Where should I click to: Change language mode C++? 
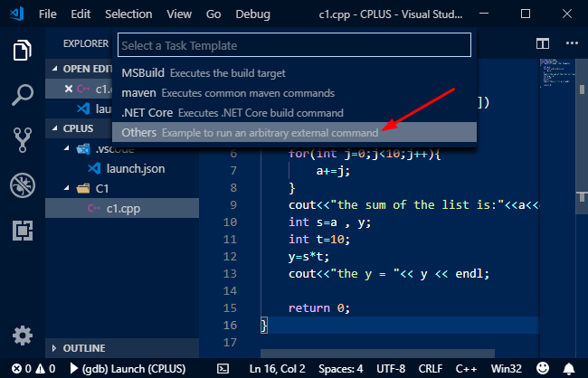point(466,369)
